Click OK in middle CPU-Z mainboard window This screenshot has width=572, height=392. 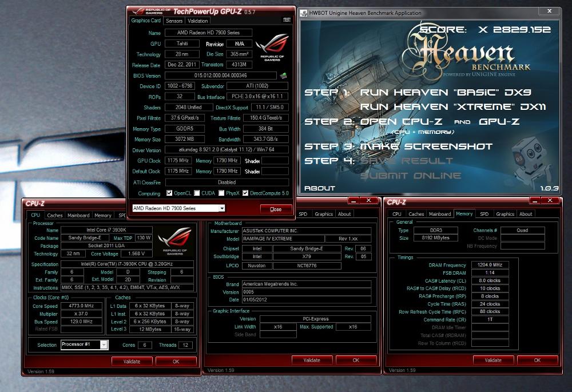pos(356,360)
